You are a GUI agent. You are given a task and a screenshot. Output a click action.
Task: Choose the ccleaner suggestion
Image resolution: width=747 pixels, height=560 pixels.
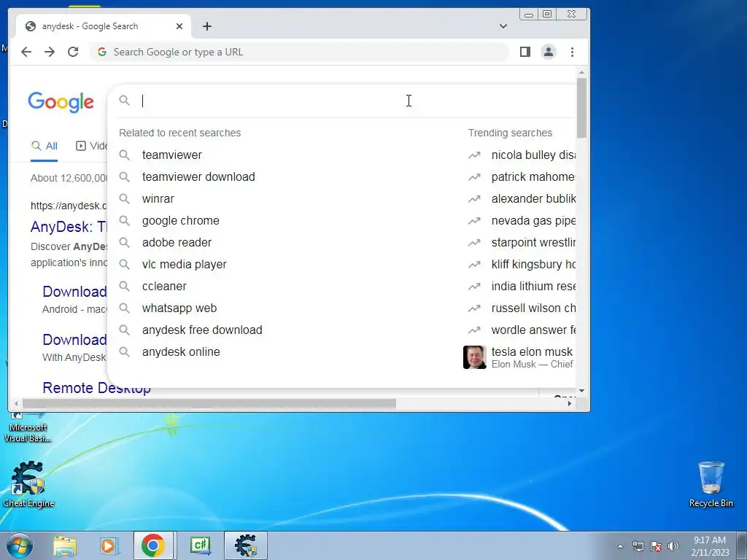(164, 286)
